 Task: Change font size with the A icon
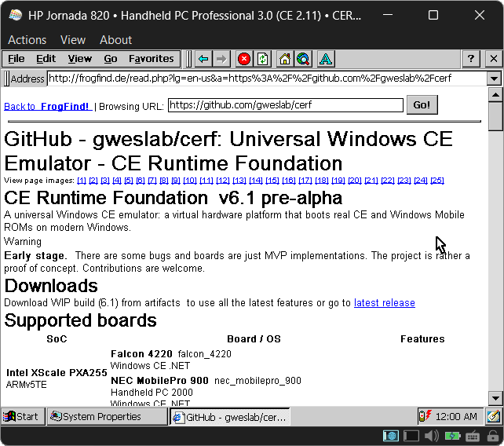pos(326,59)
